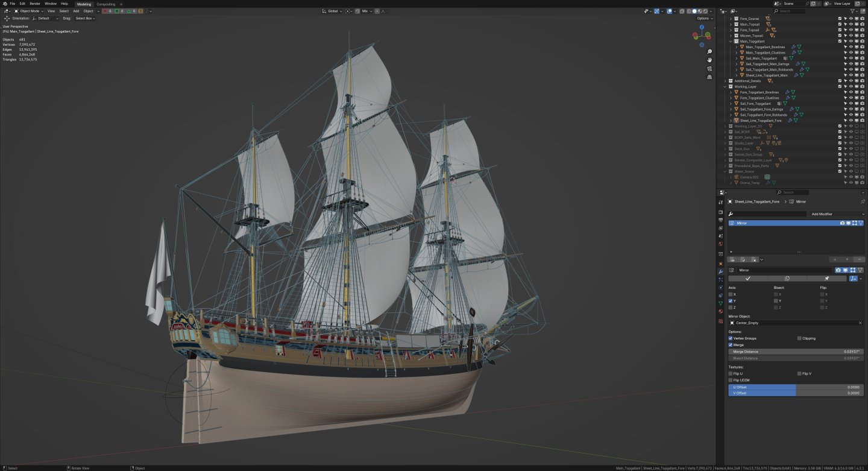This screenshot has width=868, height=471.
Task: Enable Flip UDIM option
Action: click(x=731, y=380)
